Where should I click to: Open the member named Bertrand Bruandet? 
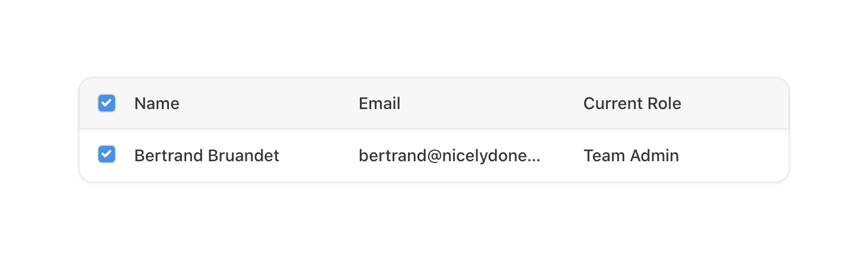click(x=206, y=156)
